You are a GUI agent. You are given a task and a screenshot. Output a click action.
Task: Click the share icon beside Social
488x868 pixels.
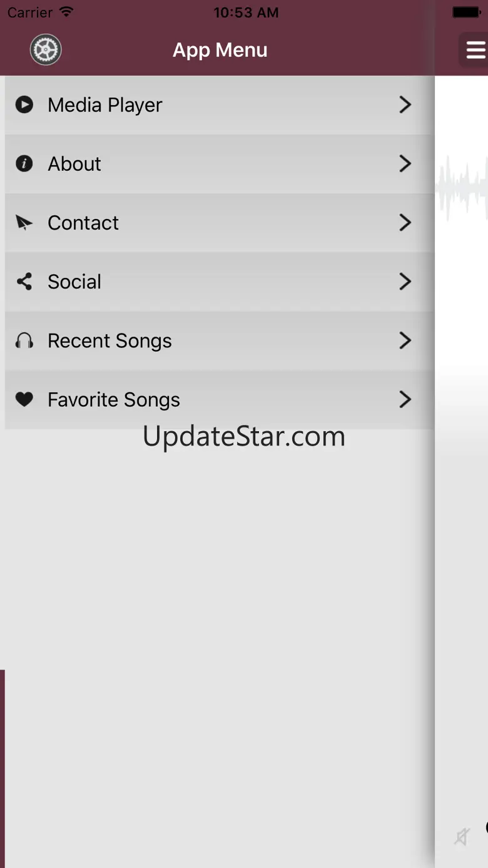click(24, 282)
